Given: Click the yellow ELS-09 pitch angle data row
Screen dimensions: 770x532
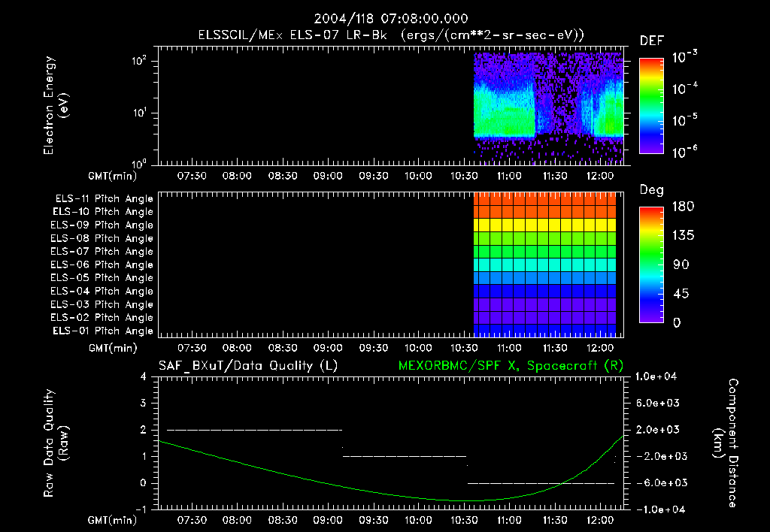Looking at the screenshot, I should click(544, 225).
